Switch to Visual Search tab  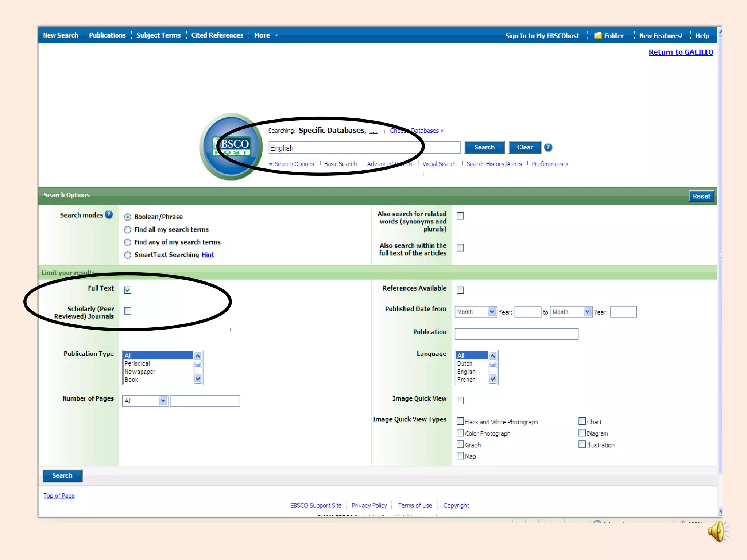pyautogui.click(x=439, y=164)
